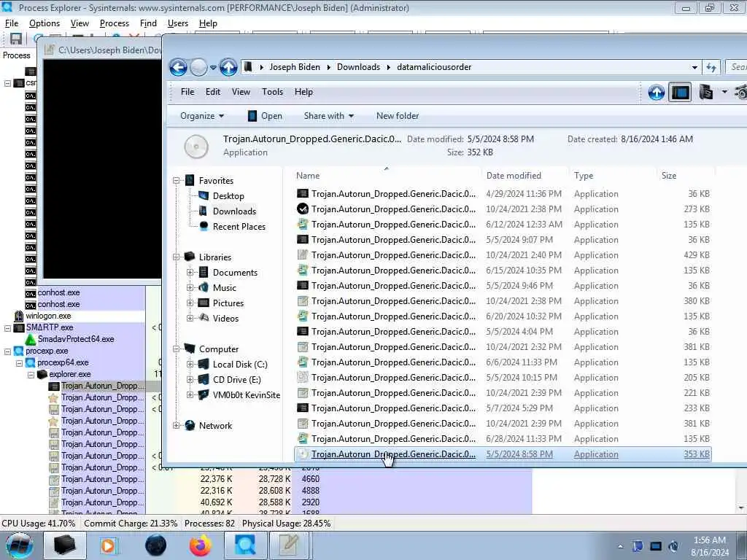747x560 pixels.
Task: Open the Windows Start button
Action: [x=19, y=545]
